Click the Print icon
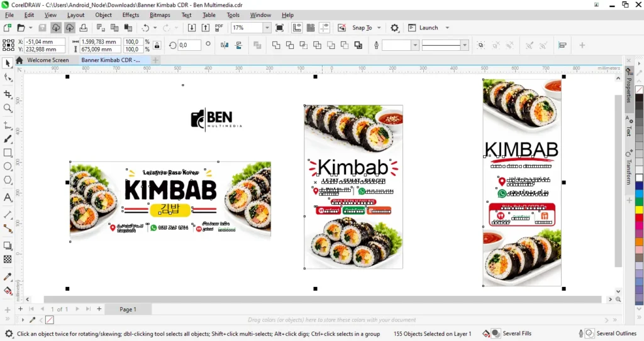Screen dimensions: 644x341 [84, 28]
